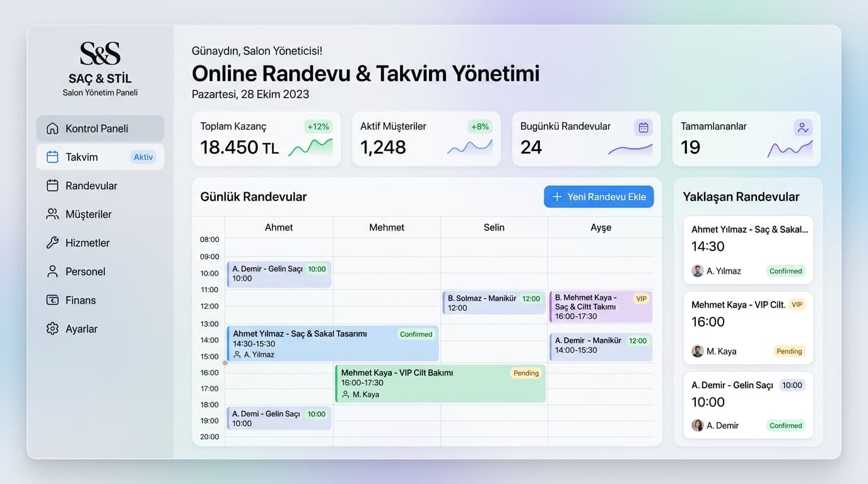Select the Ayşe staff column header
This screenshot has height=484, width=868.
click(601, 228)
